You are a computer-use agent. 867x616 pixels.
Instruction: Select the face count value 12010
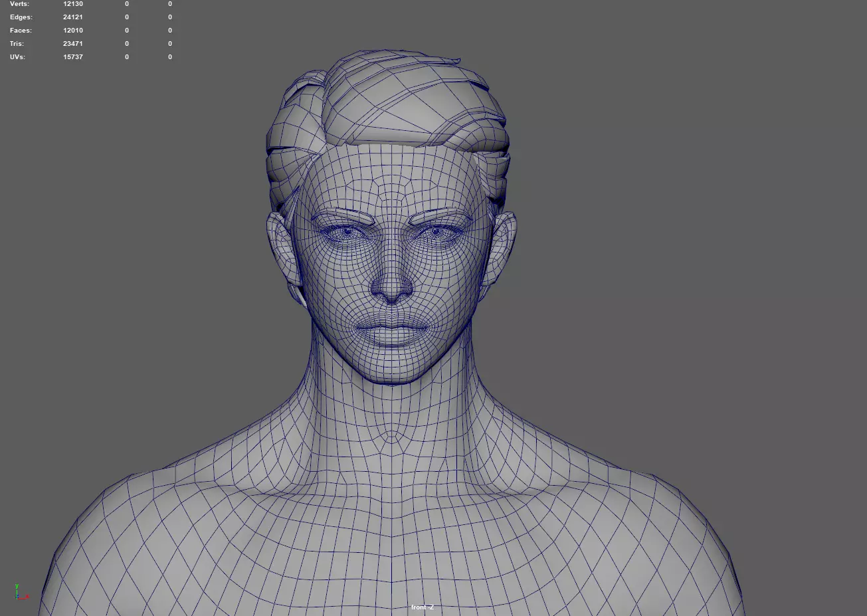73,31
